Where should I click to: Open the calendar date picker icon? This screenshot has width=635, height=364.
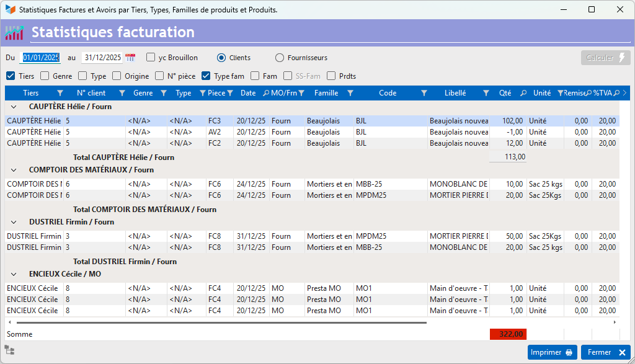tap(130, 58)
